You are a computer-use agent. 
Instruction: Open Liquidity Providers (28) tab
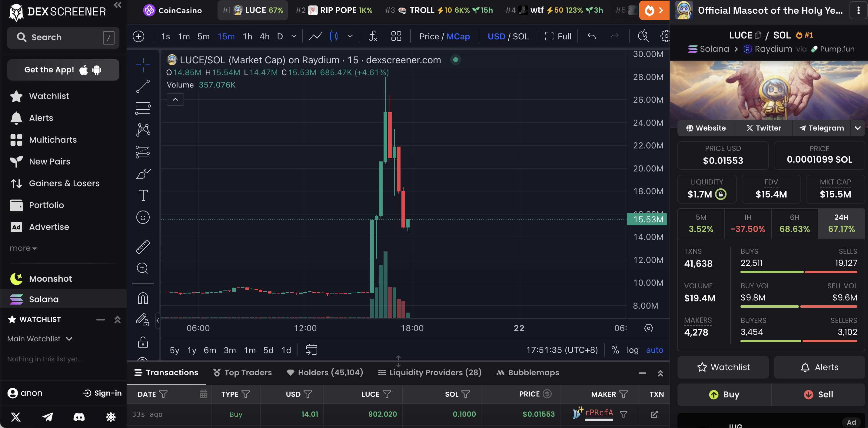click(x=429, y=372)
